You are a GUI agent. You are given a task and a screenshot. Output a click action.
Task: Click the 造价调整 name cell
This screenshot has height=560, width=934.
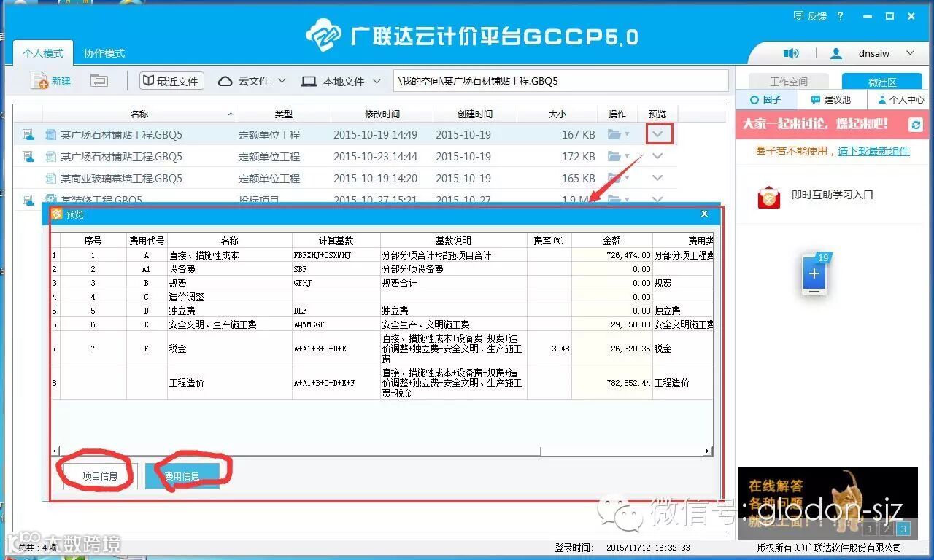click(x=230, y=297)
